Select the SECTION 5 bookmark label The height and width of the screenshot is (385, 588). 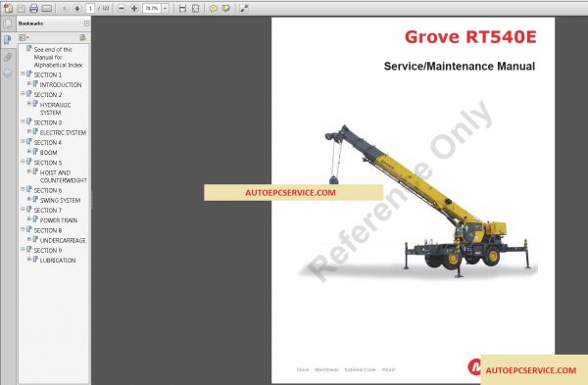[48, 163]
